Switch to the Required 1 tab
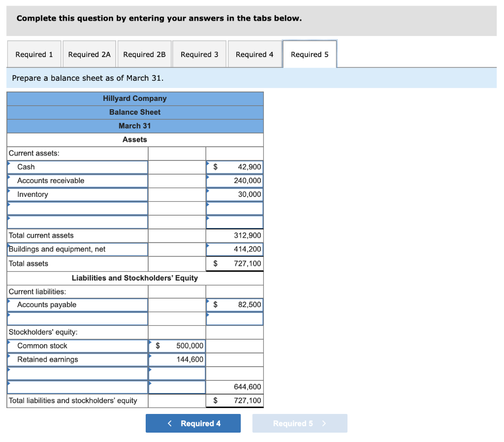 click(33, 54)
